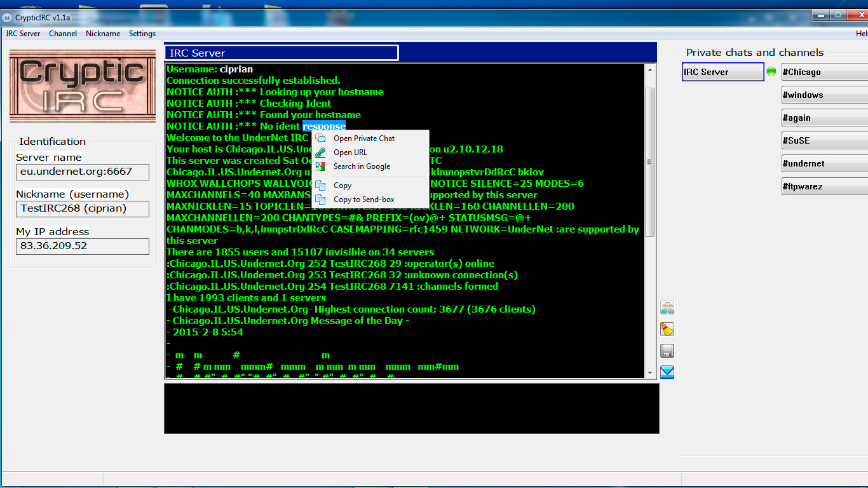868x488 pixels.
Task: Click the '29 :operator(s) online' line
Action: click(x=330, y=264)
